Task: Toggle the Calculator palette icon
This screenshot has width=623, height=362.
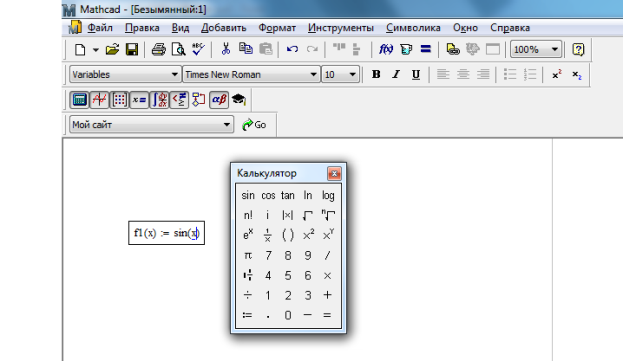Action: click(79, 100)
